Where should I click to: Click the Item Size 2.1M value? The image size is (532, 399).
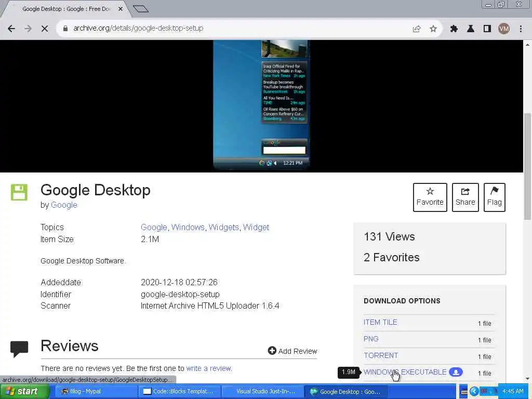[x=150, y=239]
